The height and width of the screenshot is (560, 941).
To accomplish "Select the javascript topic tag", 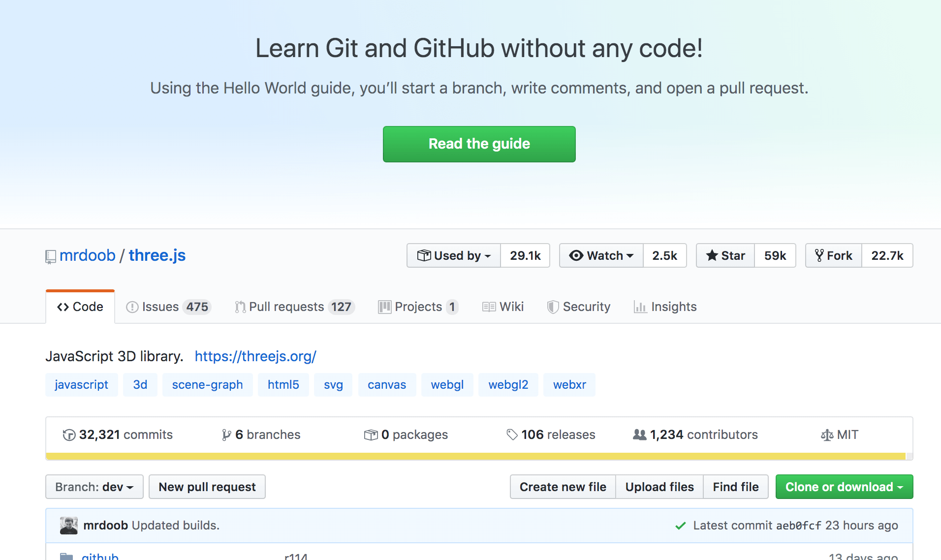I will point(81,384).
